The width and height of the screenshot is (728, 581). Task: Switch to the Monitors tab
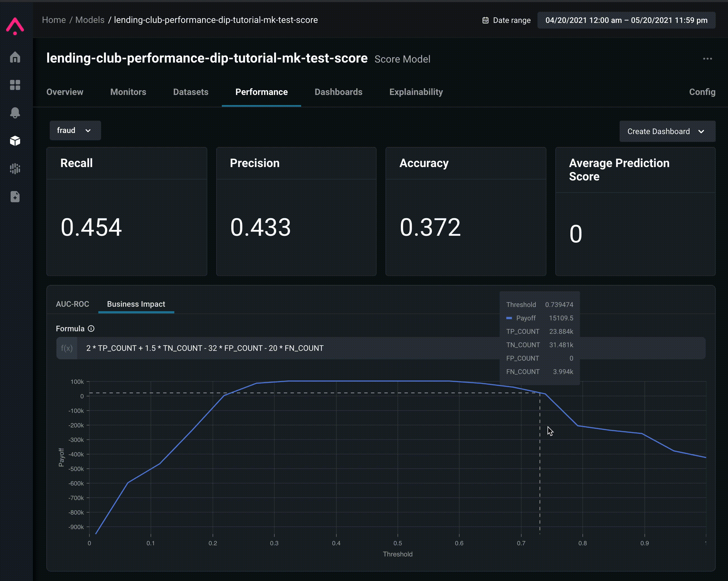coord(128,92)
